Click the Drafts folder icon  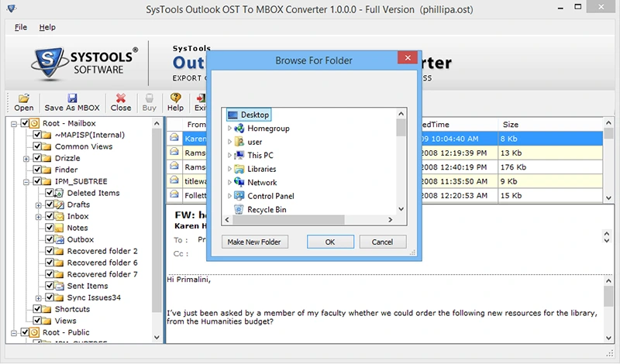tap(59, 204)
